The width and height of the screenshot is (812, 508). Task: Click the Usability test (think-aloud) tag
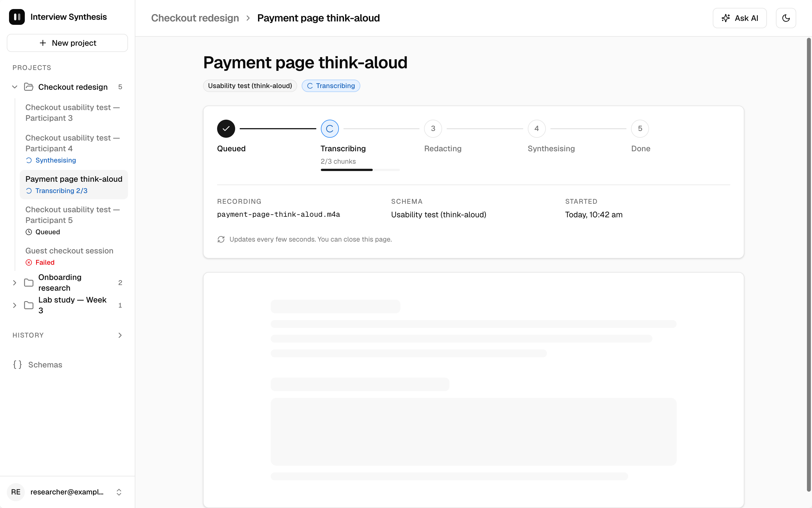click(x=250, y=86)
